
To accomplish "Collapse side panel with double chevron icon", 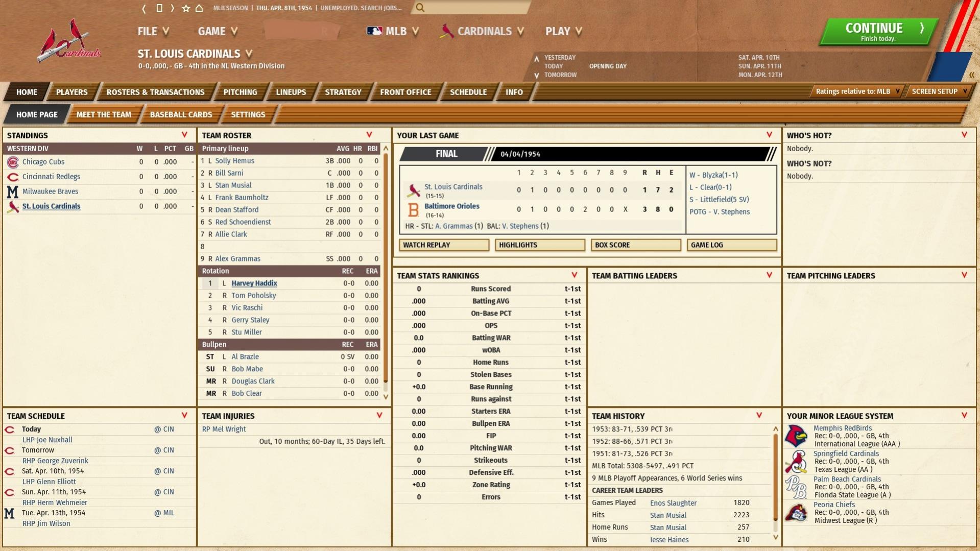I will click(x=971, y=75).
